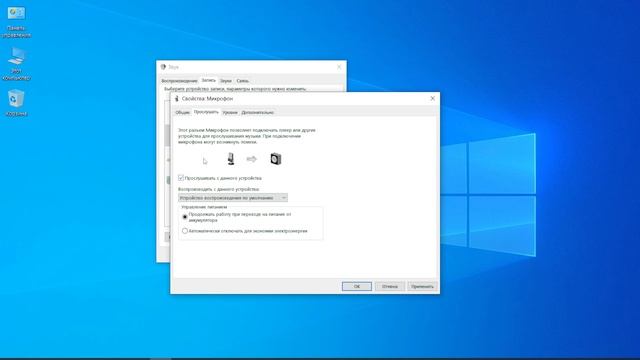Uncheck the 'Listen to this device' checkbox
This screenshot has height=360, width=640.
click(181, 178)
